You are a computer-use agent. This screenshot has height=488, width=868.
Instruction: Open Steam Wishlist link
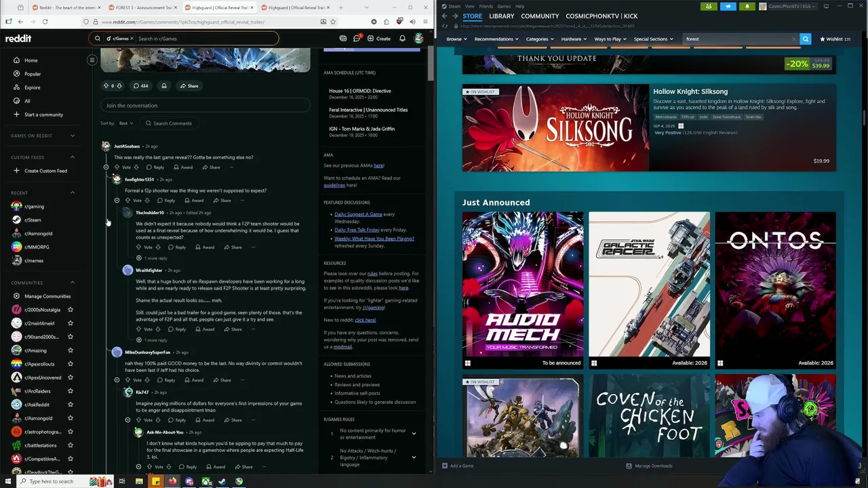point(835,39)
